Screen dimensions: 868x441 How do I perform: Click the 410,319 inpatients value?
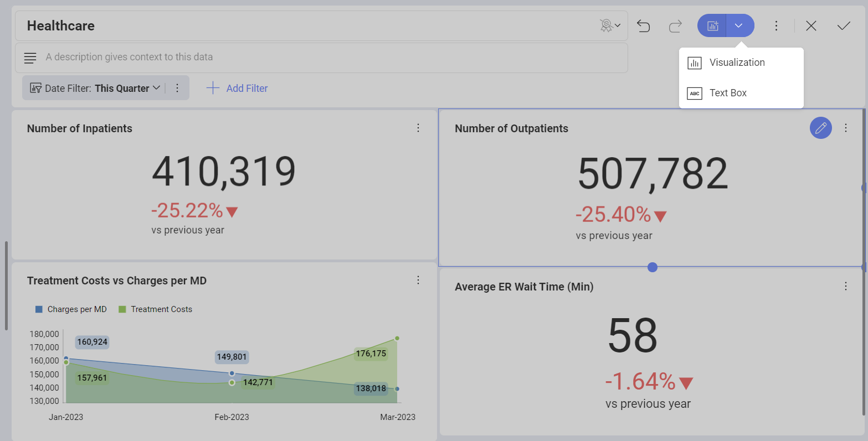coord(224,172)
